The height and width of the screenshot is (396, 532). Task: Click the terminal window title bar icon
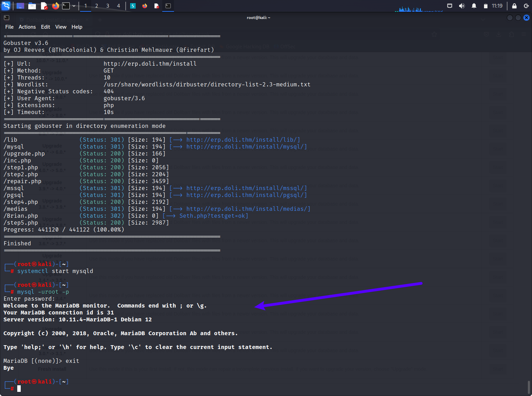coord(7,18)
